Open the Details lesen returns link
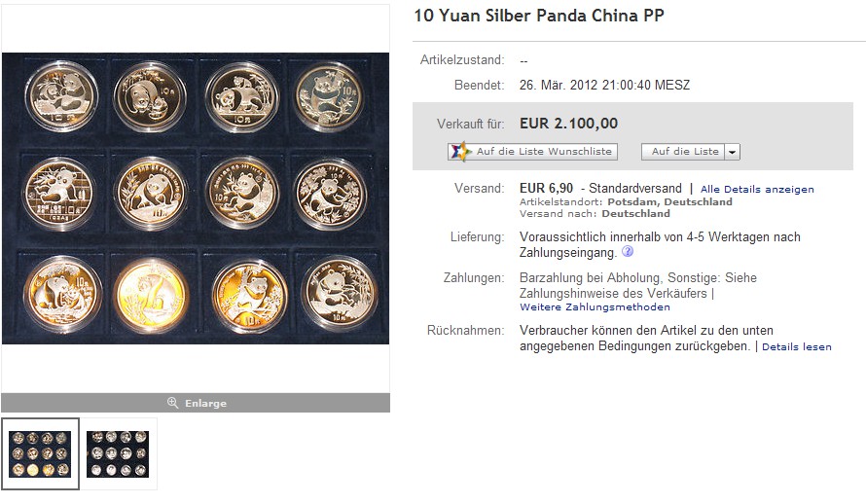 796,346
